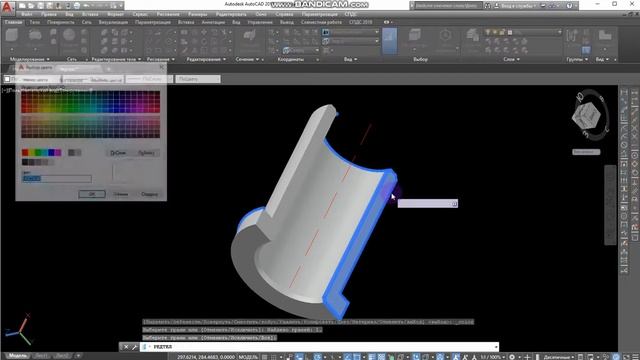The width and height of the screenshot is (640, 360).
Task: Click the status bar workspace gear icon
Action: (512, 357)
